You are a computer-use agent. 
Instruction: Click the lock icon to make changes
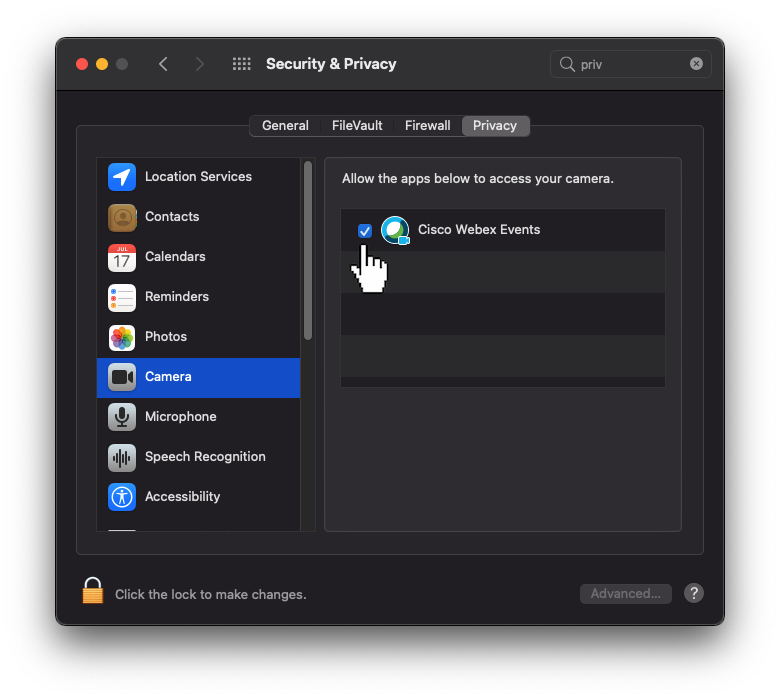(x=93, y=591)
